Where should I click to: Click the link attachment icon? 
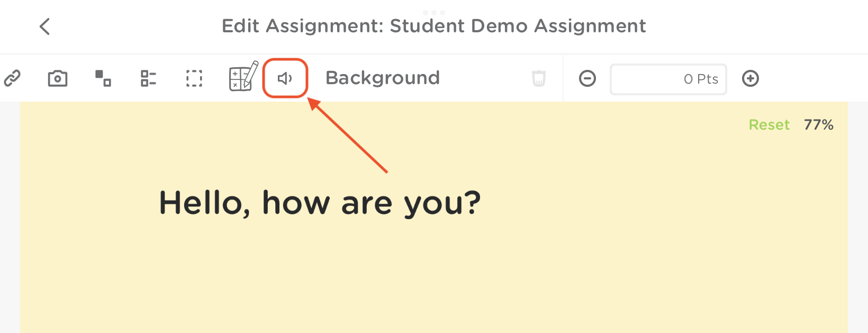tap(12, 78)
